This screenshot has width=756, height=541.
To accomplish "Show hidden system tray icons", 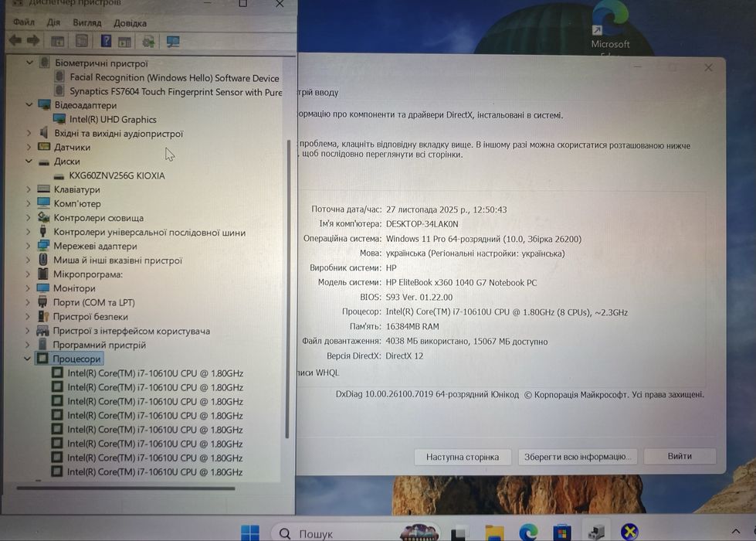I will 736,531.
